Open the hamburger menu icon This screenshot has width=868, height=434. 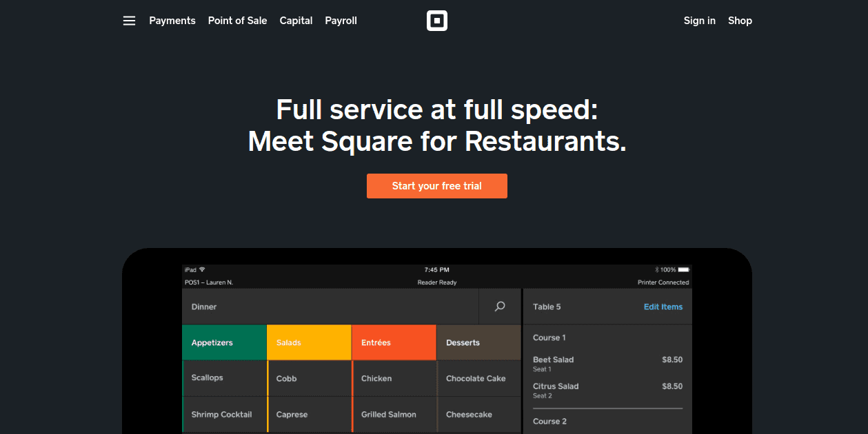pos(129,21)
